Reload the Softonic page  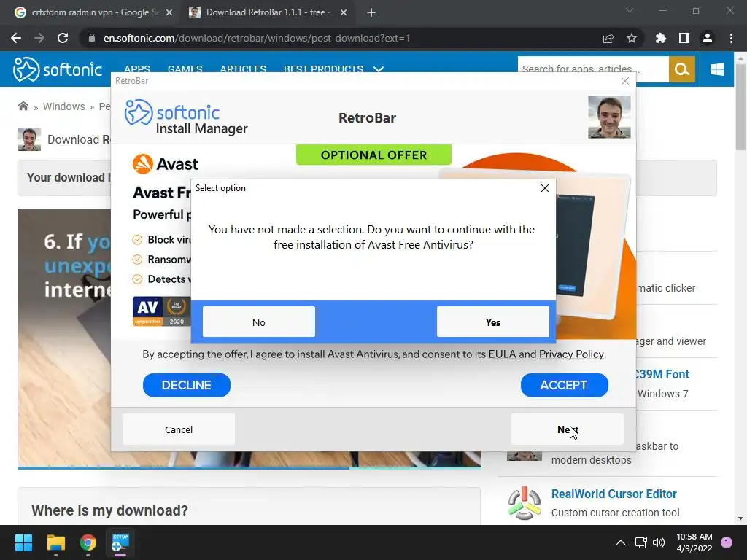point(63,38)
